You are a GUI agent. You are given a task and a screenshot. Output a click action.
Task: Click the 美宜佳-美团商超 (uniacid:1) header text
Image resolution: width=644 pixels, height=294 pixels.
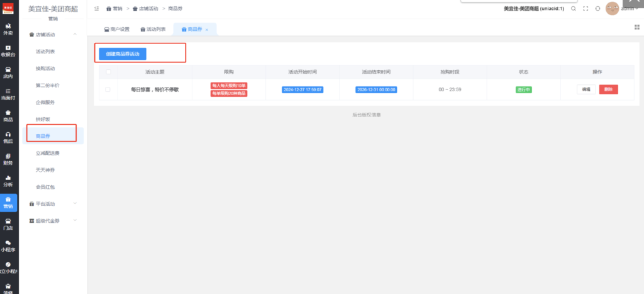(534, 9)
